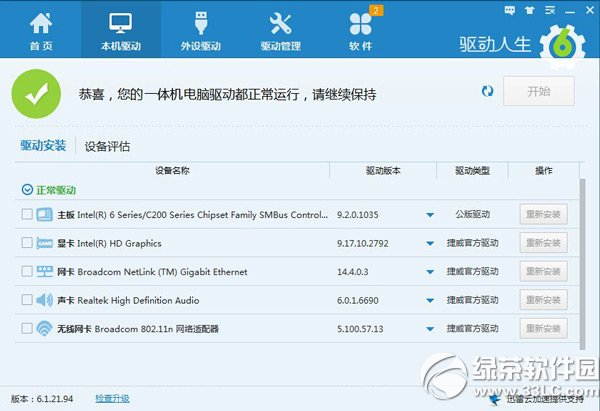
Task: Click the wireless adapter Wi-Fi icon
Action: click(x=44, y=328)
